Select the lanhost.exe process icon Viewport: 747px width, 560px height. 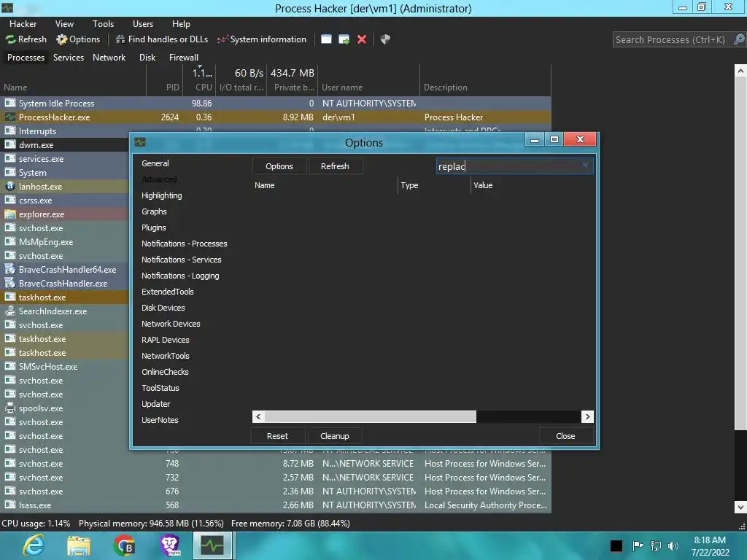click(x=10, y=186)
